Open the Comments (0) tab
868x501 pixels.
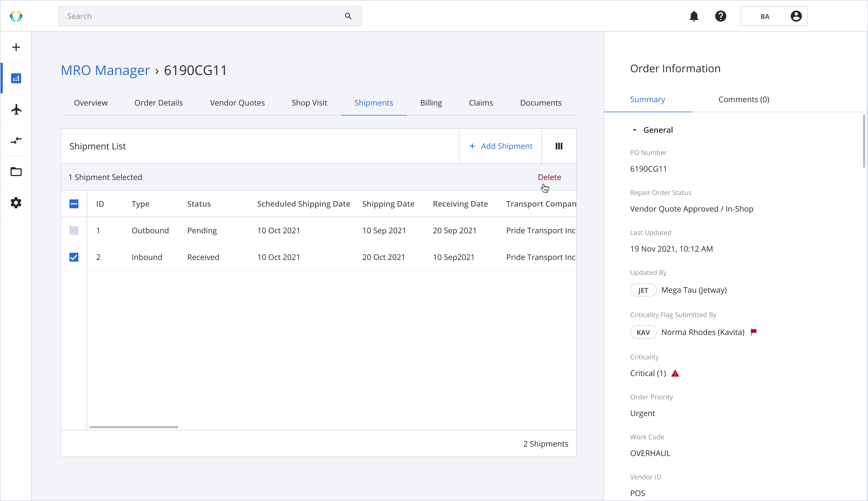[744, 99]
